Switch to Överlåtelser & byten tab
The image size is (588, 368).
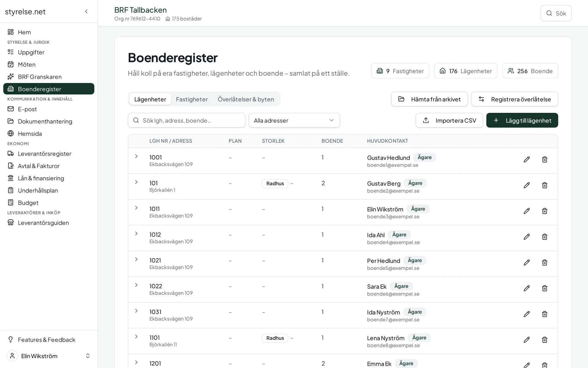pos(246,99)
